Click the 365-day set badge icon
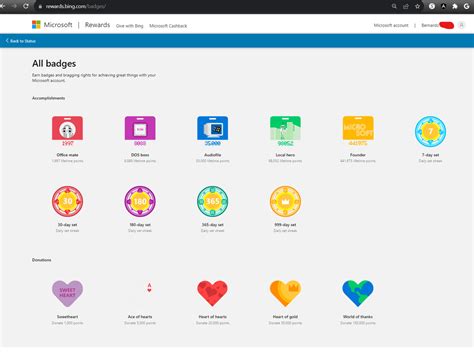This screenshot has width=474, height=364. coord(213,201)
